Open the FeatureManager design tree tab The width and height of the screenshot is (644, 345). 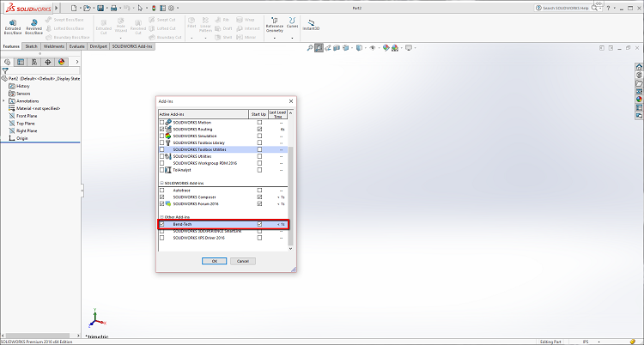(x=8, y=62)
